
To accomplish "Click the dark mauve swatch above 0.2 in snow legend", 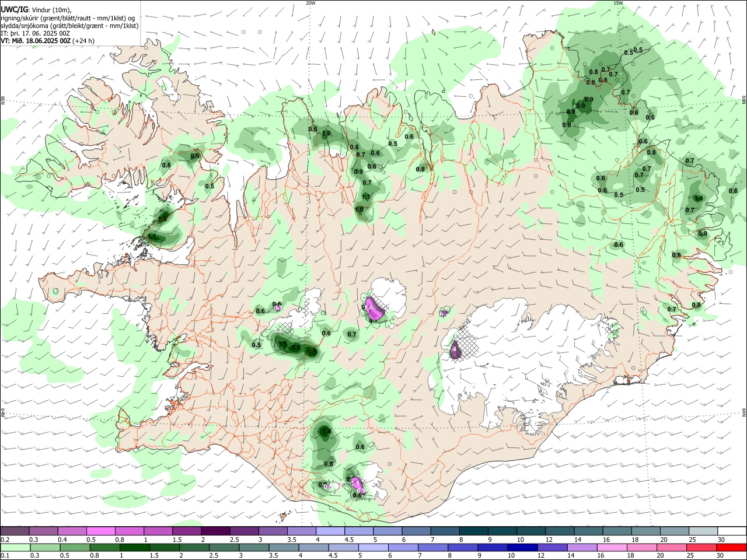I will pyautogui.click(x=15, y=531).
